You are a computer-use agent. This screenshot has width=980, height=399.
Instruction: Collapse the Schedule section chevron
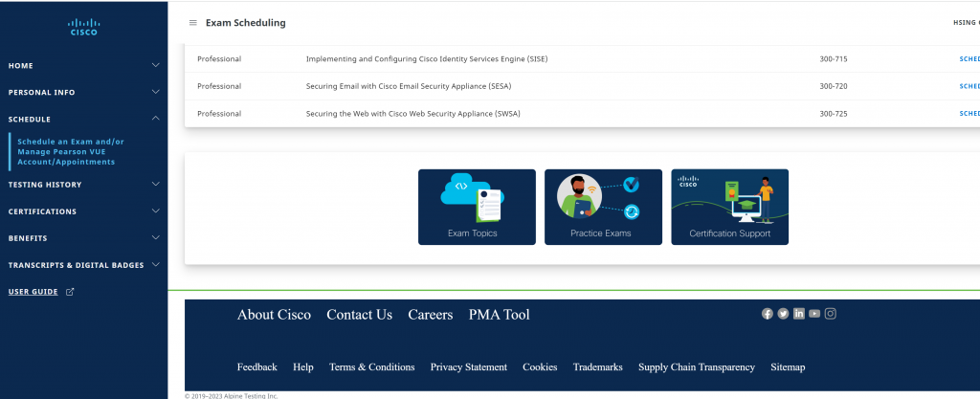[x=156, y=119]
